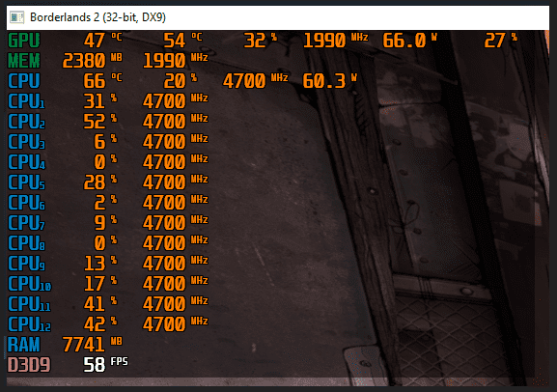Viewport: 557px width, 392px height.
Task: Select the CPU temperature "66 °C"
Action: tap(103, 81)
